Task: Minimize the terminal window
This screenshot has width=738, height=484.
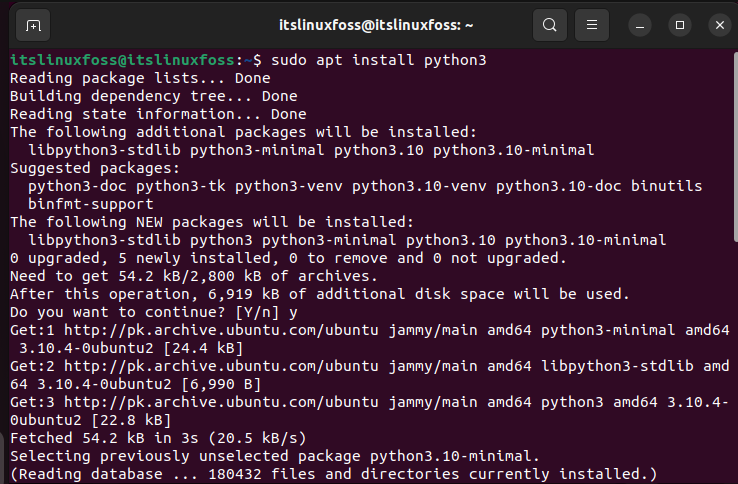Action: pyautogui.click(x=640, y=25)
